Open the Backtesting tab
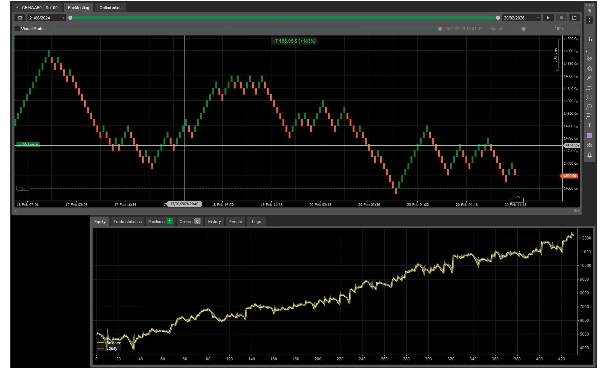600x368 pixels. coord(78,8)
